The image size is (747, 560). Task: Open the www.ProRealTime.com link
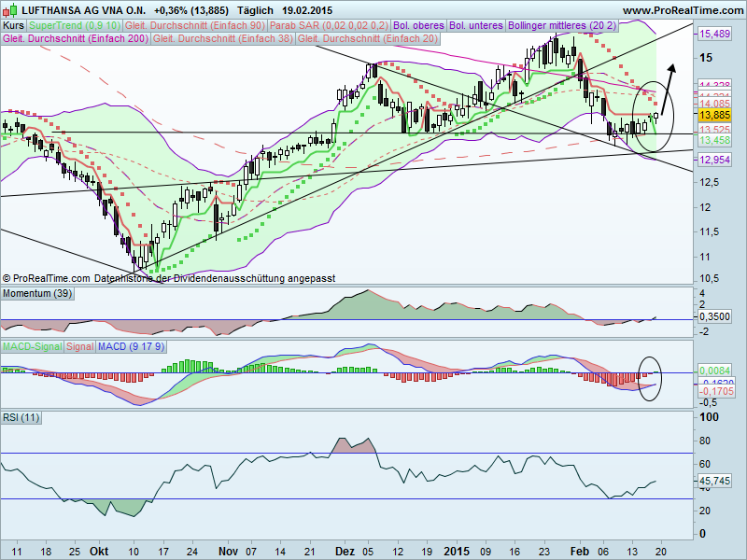click(x=684, y=10)
